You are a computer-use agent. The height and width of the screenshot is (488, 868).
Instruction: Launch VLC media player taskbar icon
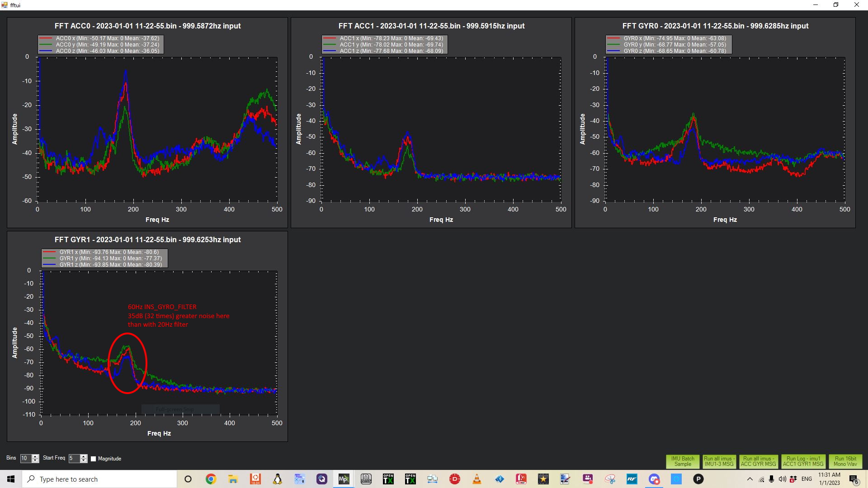point(476,479)
